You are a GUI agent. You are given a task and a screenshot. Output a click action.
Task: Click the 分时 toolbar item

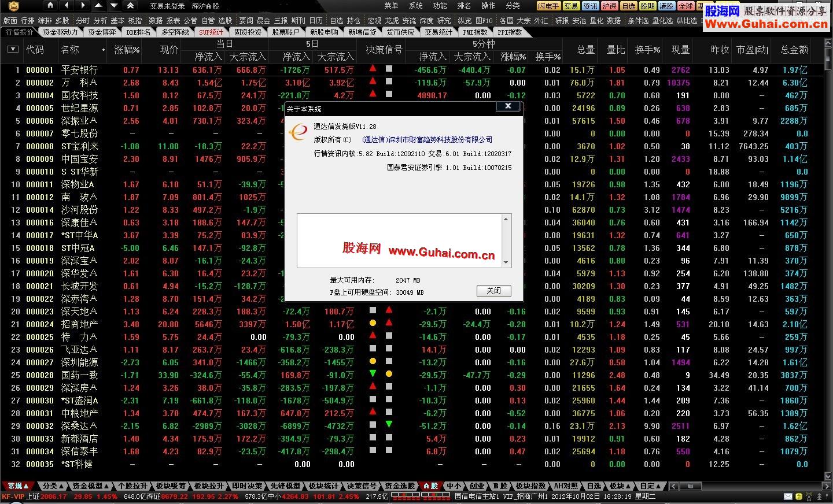point(83,20)
